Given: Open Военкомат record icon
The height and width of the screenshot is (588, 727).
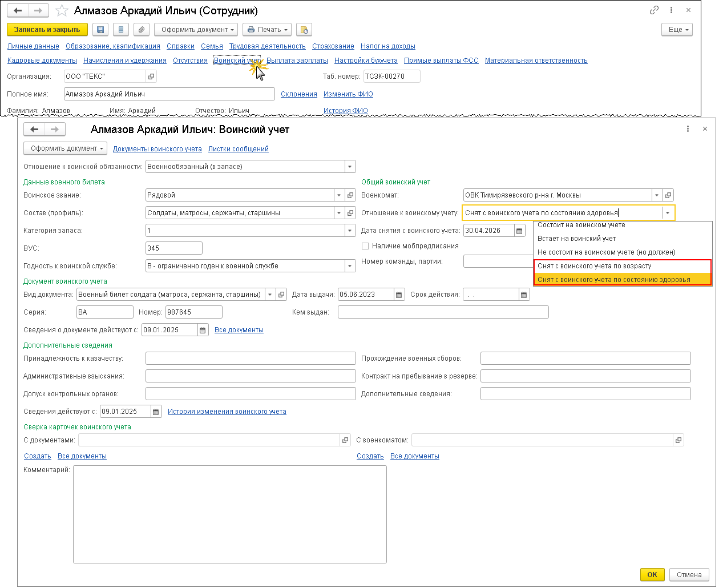Looking at the screenshot, I should pos(668,195).
